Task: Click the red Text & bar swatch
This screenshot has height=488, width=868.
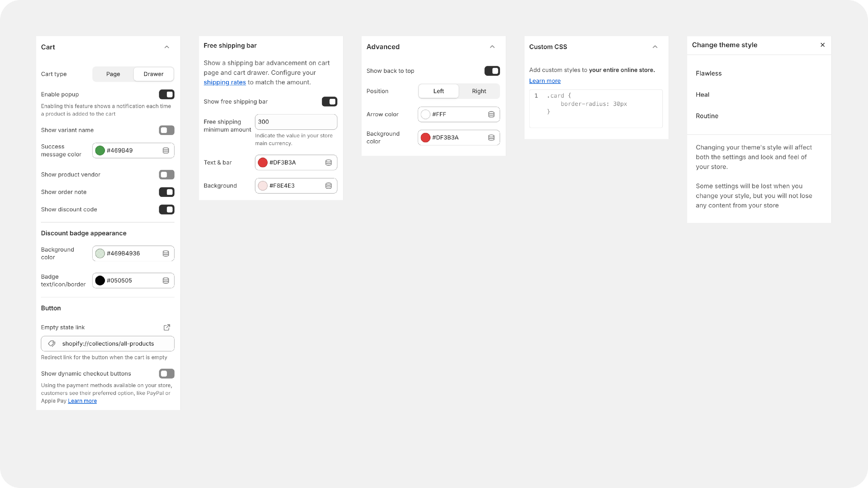Action: click(263, 163)
